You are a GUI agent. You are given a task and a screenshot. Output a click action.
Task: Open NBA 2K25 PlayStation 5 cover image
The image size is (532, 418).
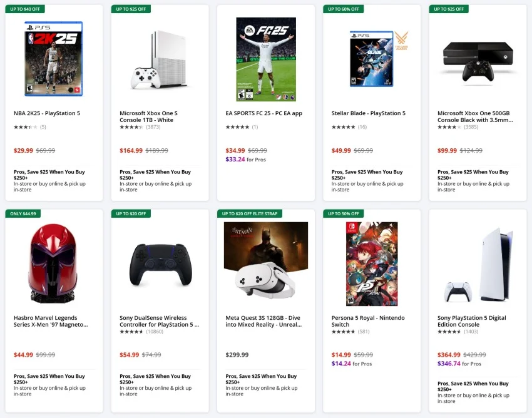pos(54,59)
